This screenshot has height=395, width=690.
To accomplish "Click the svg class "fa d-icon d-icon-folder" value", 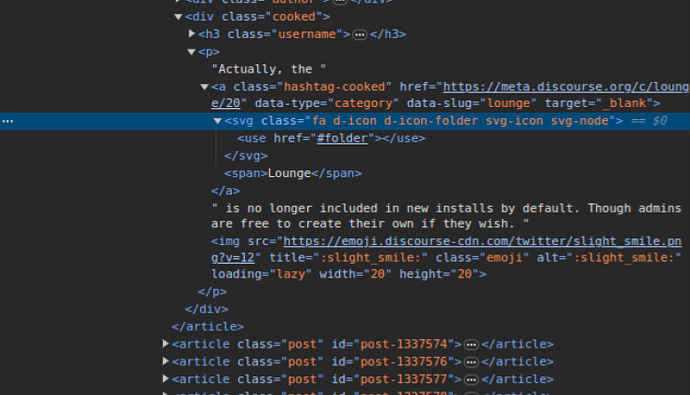I will click(x=460, y=121).
